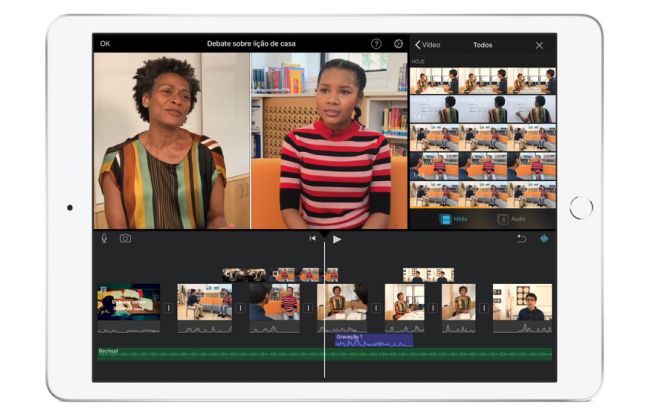Tap right split-screen preview of the girl

[x=329, y=140]
